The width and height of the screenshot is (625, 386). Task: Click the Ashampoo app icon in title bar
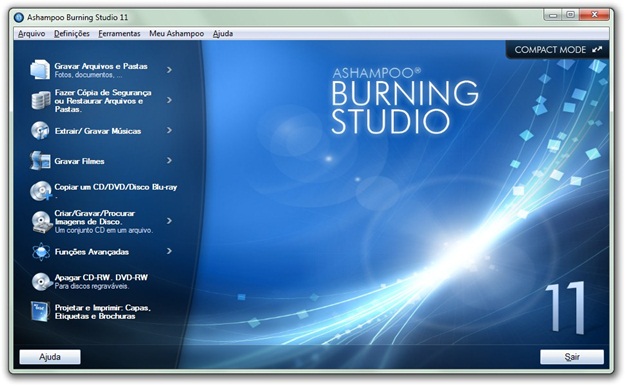pyautogui.click(x=19, y=18)
